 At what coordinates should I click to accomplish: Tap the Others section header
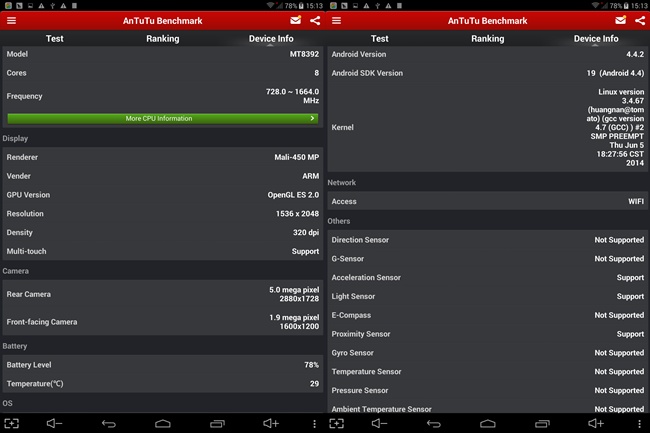339,221
